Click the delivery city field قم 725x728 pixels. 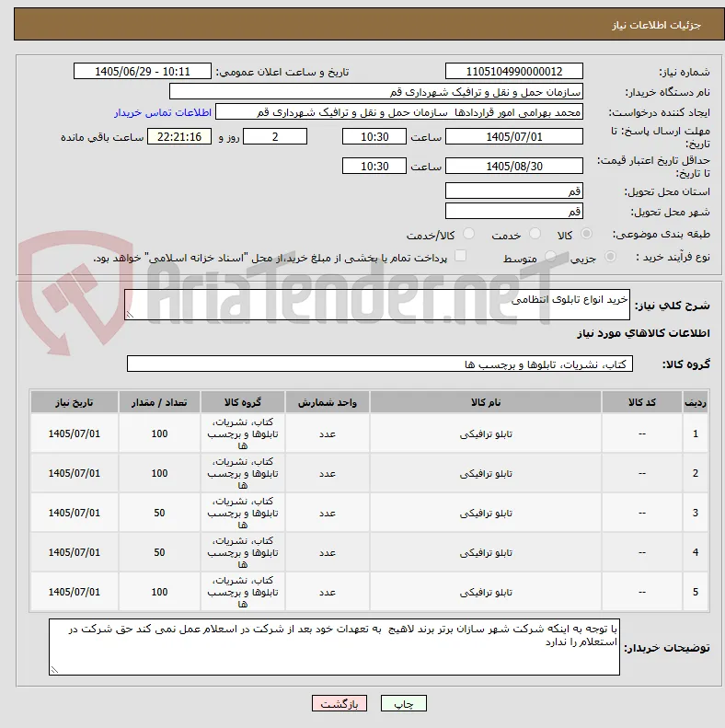513,212
